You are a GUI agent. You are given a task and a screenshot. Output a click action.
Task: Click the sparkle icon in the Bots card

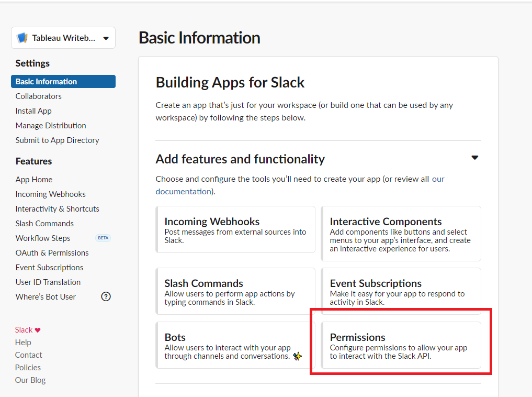297,356
